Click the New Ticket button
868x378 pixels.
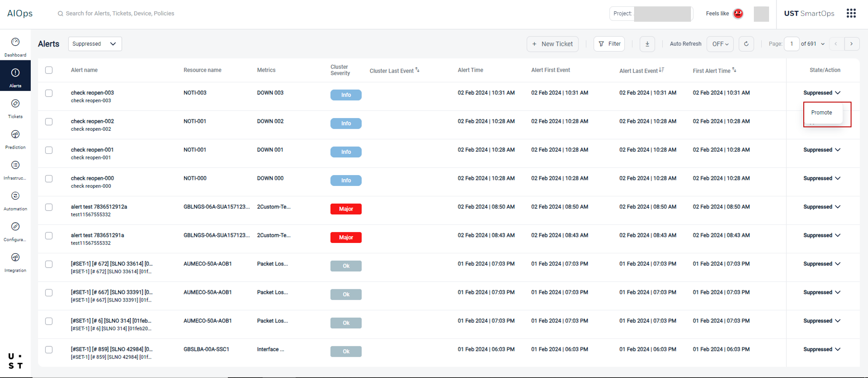[552, 44]
